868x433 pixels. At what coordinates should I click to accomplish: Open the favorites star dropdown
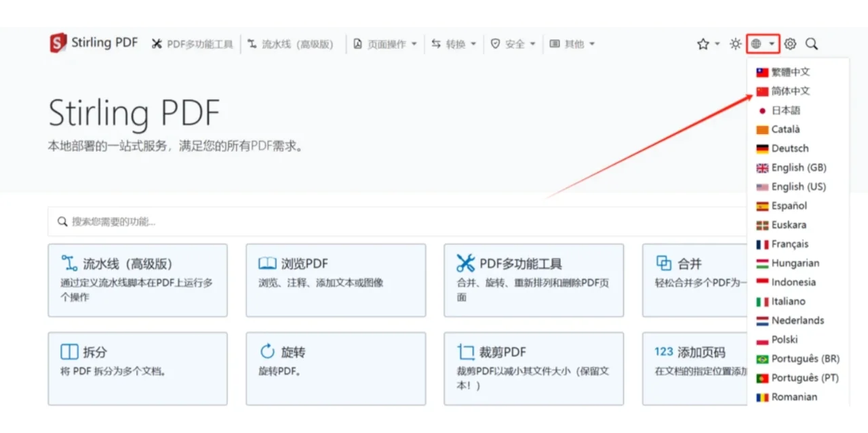point(708,44)
